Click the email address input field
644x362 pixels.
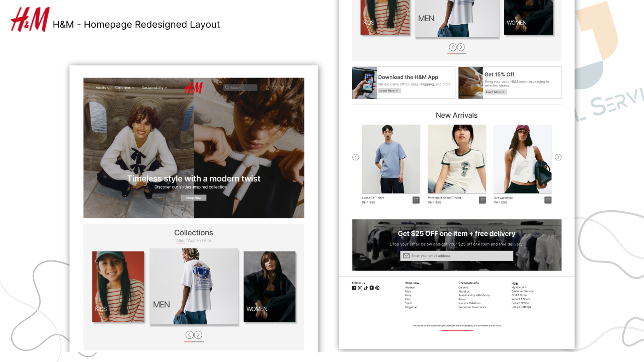[457, 256]
